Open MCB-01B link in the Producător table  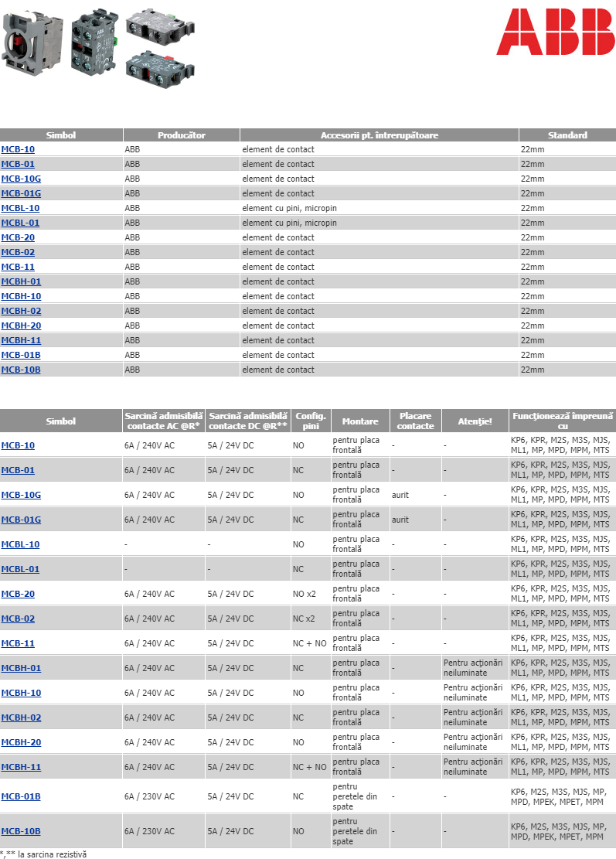click(x=21, y=355)
